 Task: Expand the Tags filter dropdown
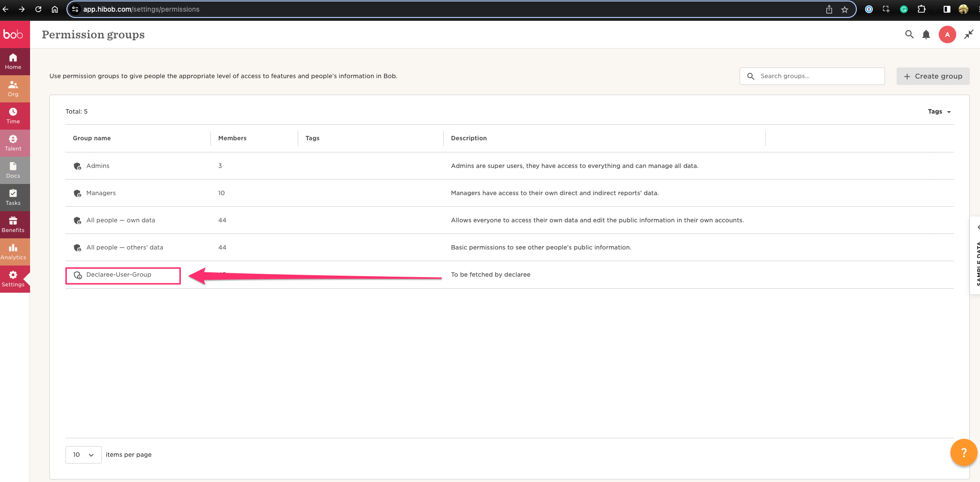(939, 112)
